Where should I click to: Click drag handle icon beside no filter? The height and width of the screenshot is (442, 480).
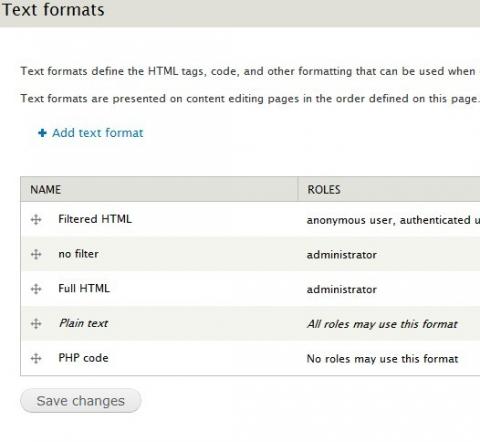pyautogui.click(x=36, y=254)
